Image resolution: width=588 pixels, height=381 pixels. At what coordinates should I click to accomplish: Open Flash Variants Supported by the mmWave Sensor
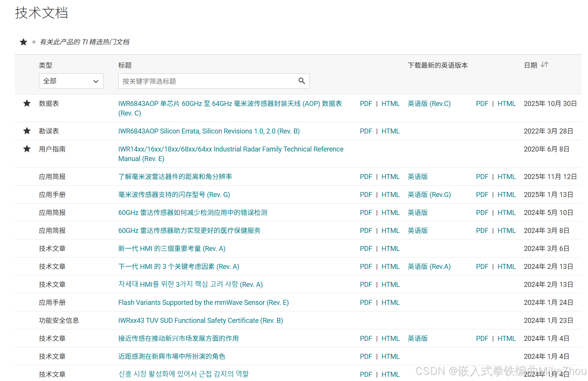click(204, 303)
